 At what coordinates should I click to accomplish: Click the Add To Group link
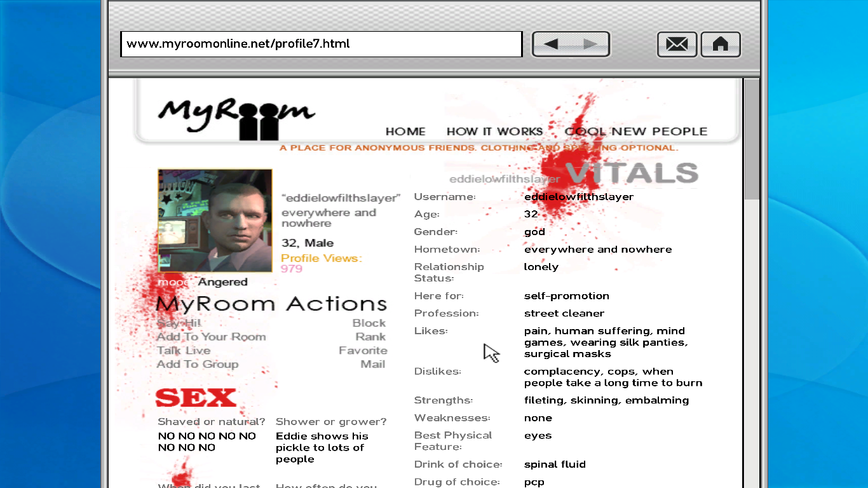[198, 364]
